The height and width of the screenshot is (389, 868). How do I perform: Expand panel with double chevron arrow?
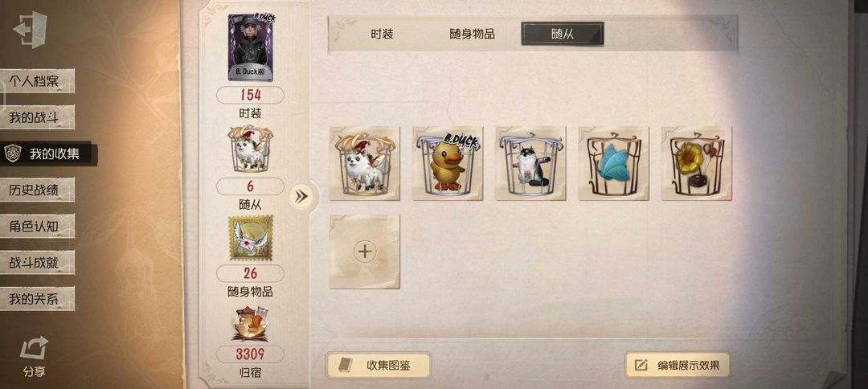click(301, 196)
